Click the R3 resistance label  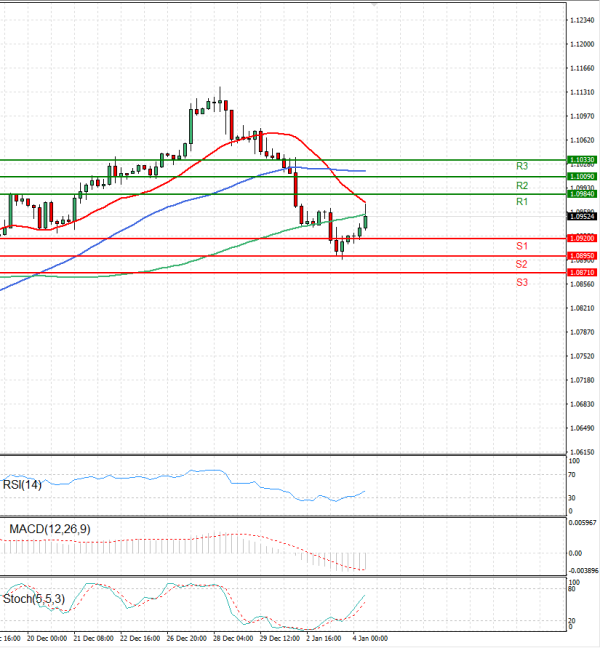(522, 166)
